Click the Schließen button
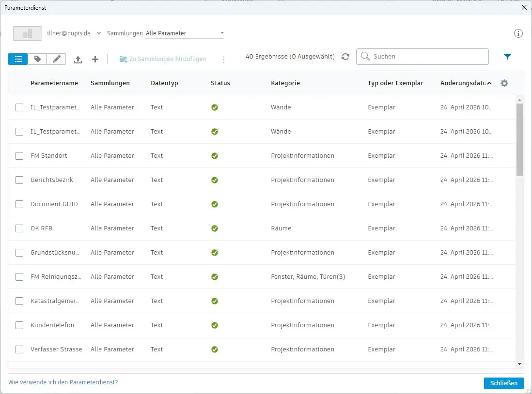 pyautogui.click(x=503, y=383)
